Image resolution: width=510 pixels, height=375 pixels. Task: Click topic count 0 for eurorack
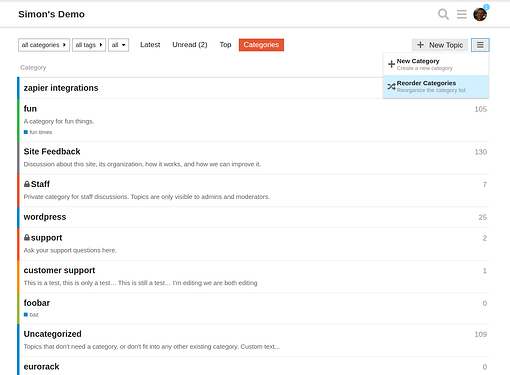pyautogui.click(x=485, y=367)
